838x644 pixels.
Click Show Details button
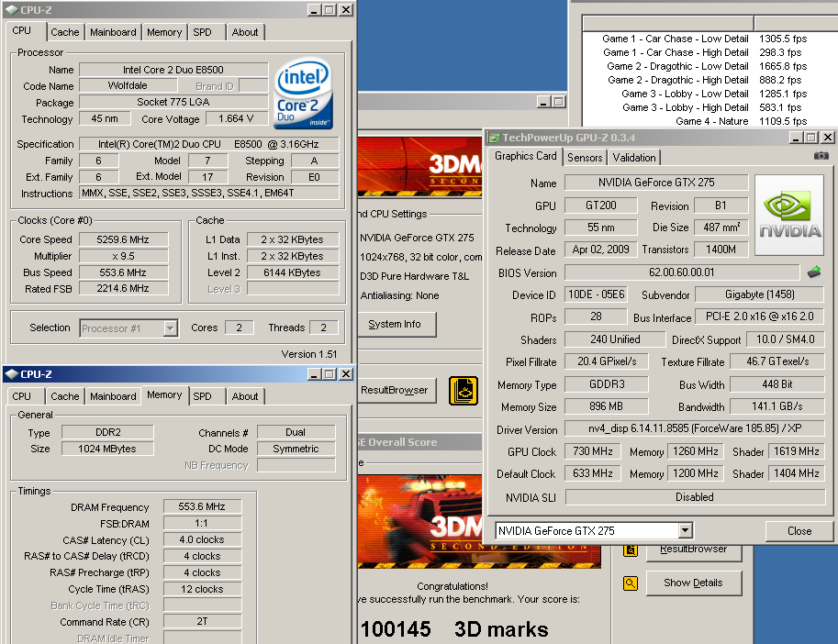pyautogui.click(x=693, y=583)
